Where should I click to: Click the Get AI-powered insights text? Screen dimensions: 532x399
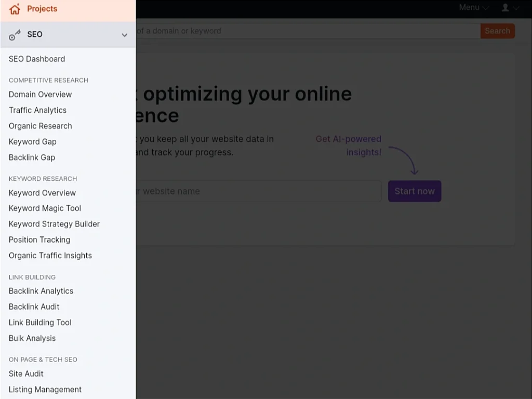(x=349, y=145)
